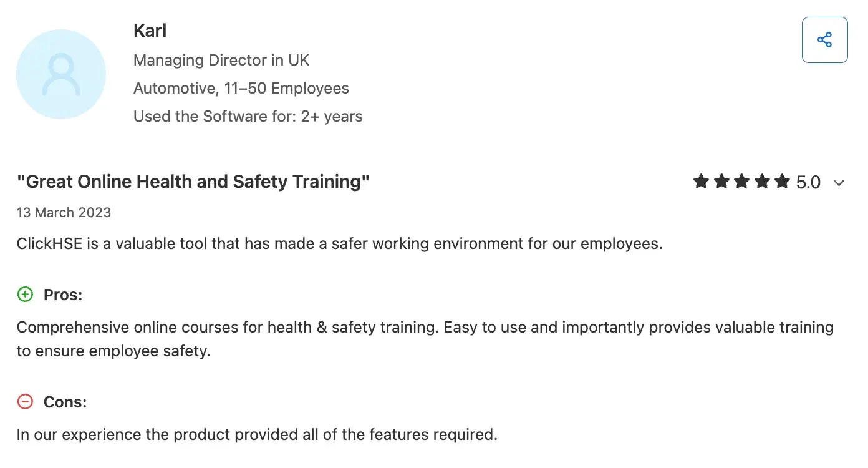
Task: Click "Managing Director in UK" text
Action: point(221,60)
